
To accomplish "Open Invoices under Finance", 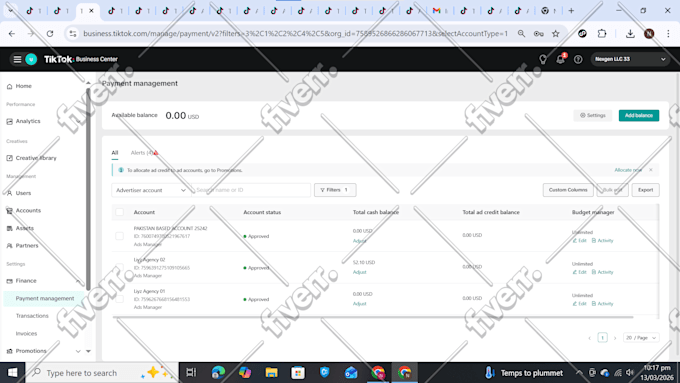I will (x=26, y=334).
